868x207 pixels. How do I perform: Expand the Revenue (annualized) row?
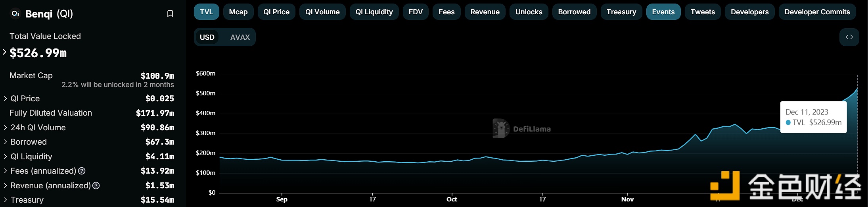pos(5,186)
